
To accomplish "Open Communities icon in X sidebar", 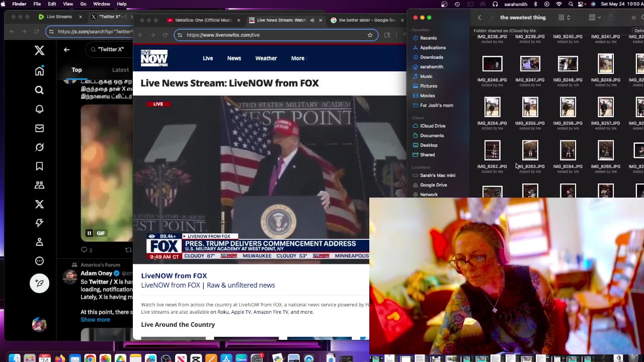I will click(39, 185).
